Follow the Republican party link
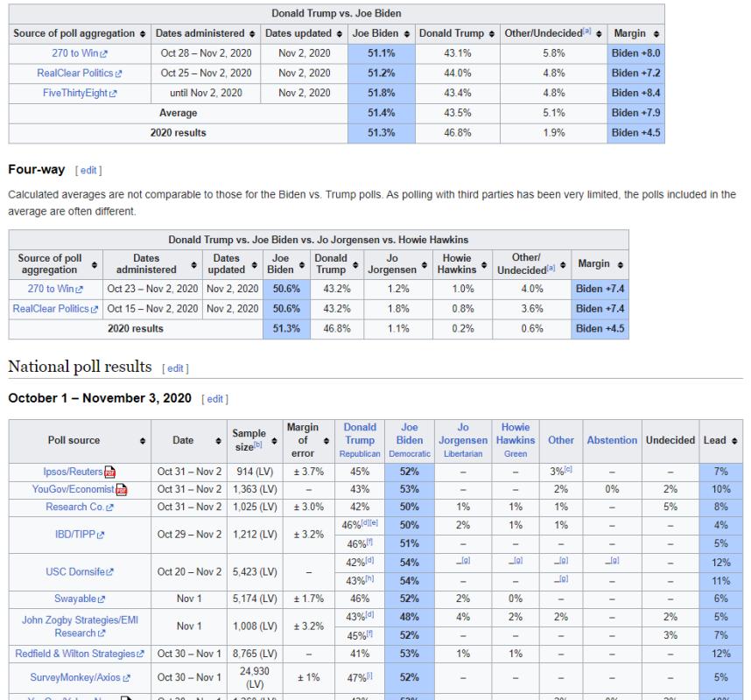The width and height of the screenshot is (751, 700). click(360, 454)
